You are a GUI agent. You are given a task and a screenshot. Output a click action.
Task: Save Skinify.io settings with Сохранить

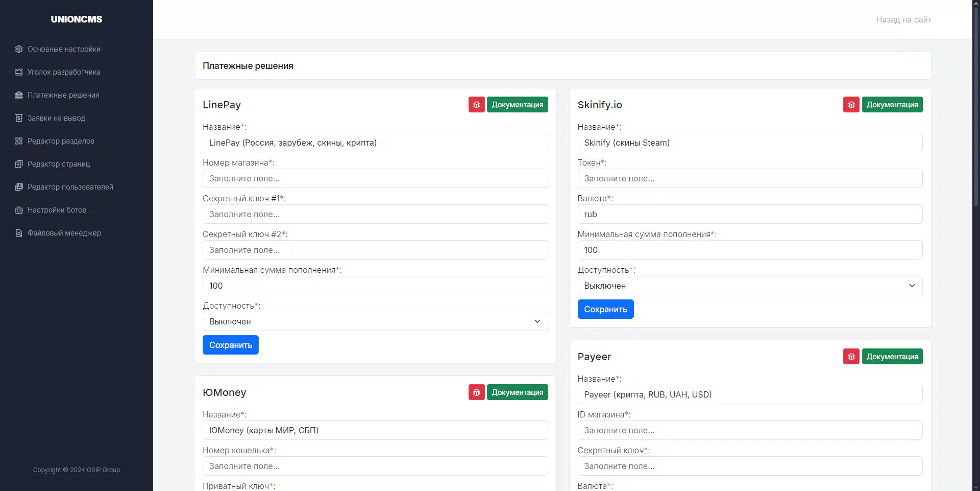coord(605,309)
